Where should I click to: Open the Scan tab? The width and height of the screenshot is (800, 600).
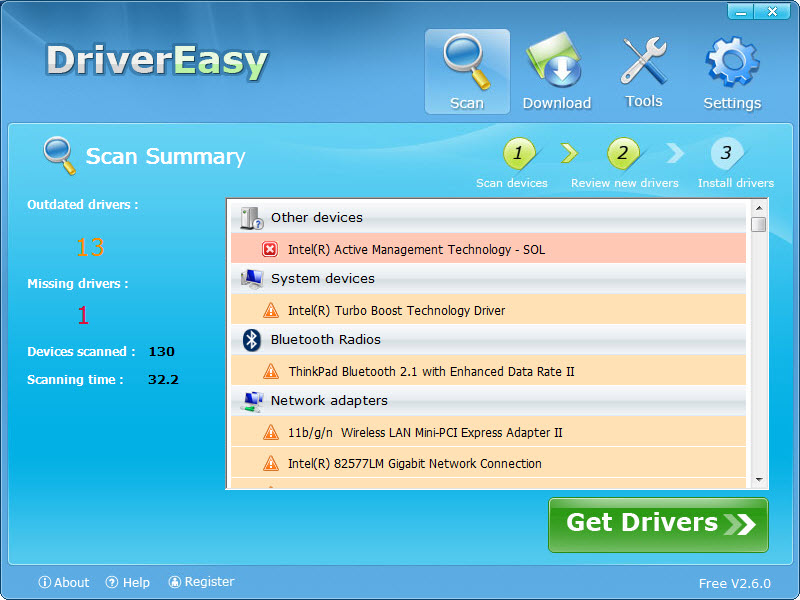(467, 71)
